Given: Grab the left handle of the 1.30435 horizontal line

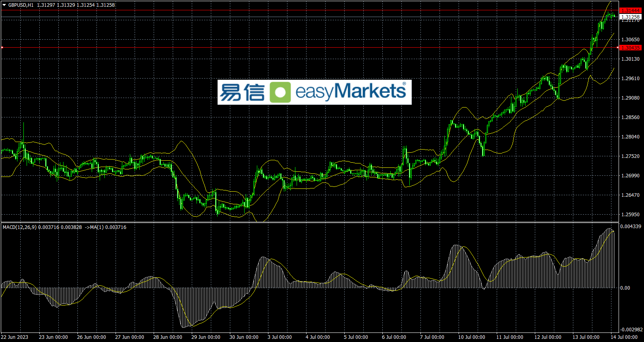Looking at the screenshot, I should point(2,48).
